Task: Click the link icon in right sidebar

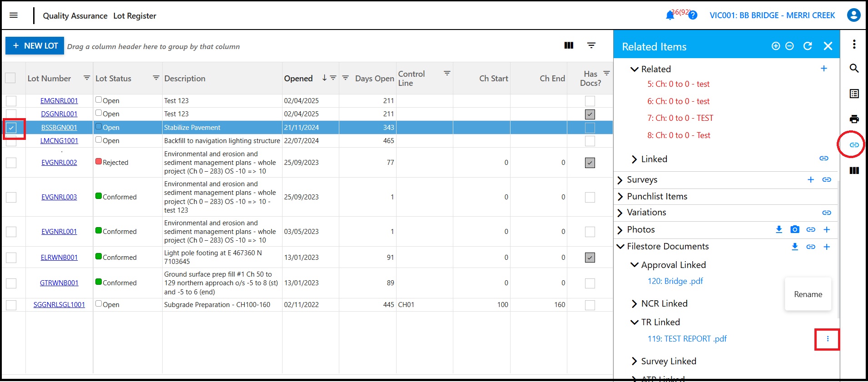Action: point(854,145)
